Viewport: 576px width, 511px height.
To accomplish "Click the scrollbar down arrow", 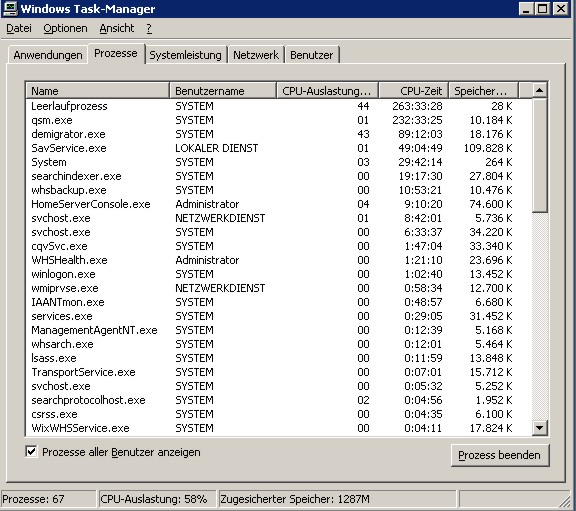I will pos(539,428).
